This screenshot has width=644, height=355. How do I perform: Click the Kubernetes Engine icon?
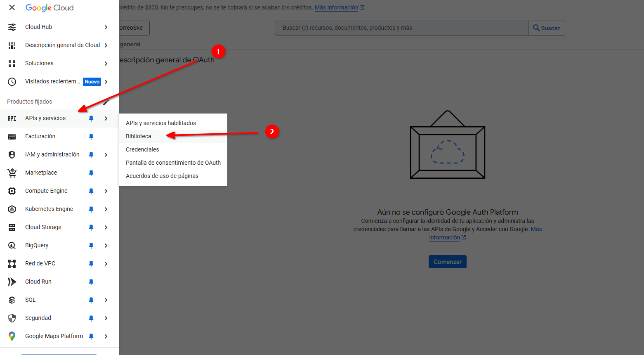click(12, 209)
